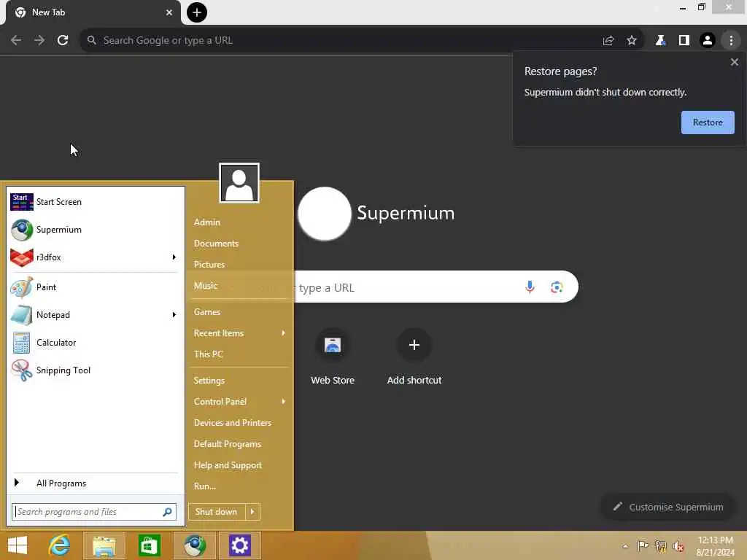
Task: Go forward in browser history
Action: [39, 41]
